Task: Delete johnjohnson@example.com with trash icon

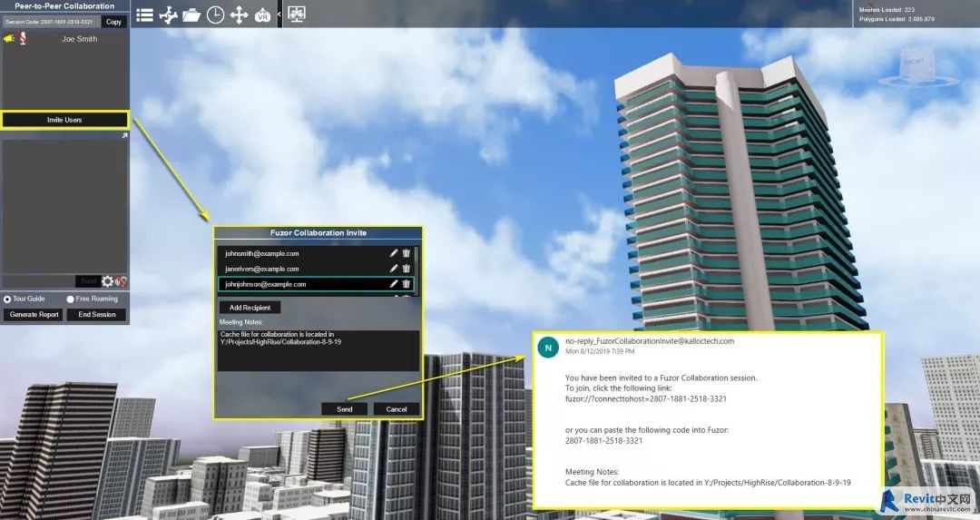Action: click(x=407, y=284)
